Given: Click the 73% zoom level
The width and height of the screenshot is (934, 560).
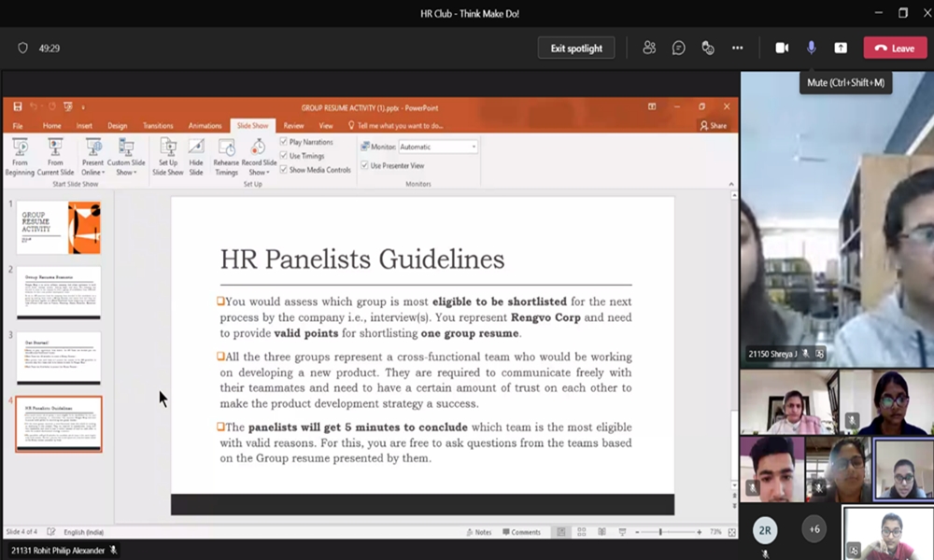Looking at the screenshot, I should (x=715, y=532).
